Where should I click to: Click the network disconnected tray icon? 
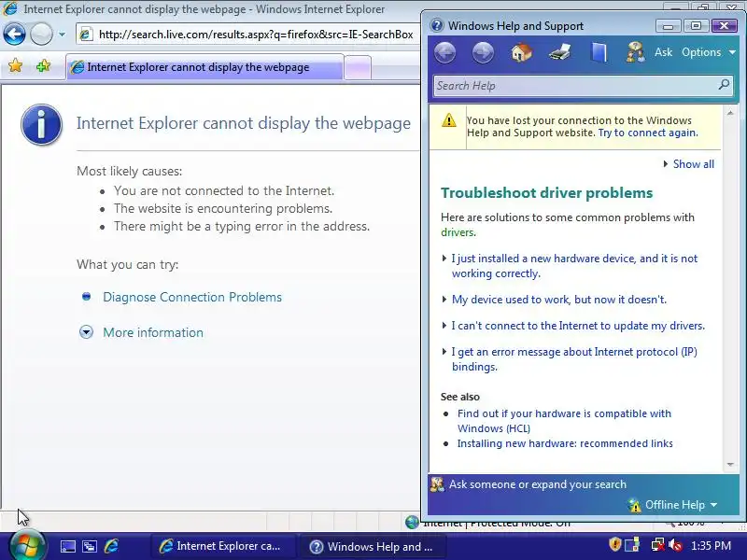click(x=658, y=544)
